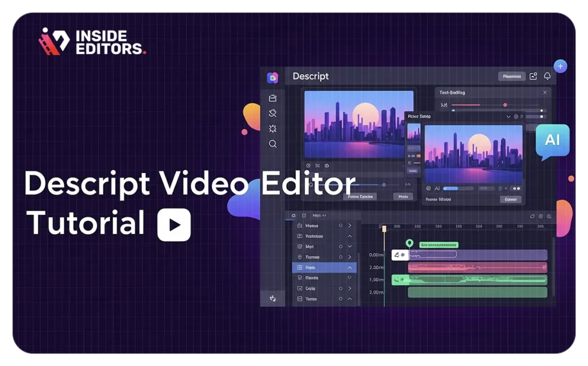Viewport: 588px width, 366px height.
Task: Select the highlighted blue row in track list
Action: (324, 268)
